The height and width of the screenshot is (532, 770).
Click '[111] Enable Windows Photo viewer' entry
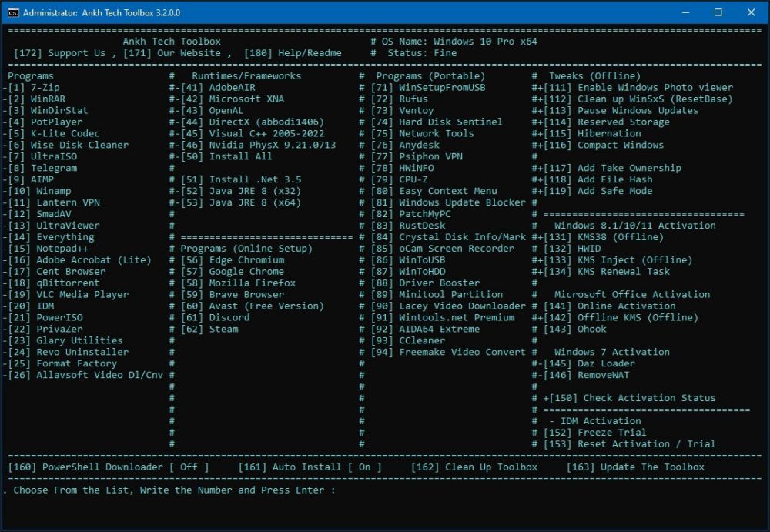(x=638, y=88)
